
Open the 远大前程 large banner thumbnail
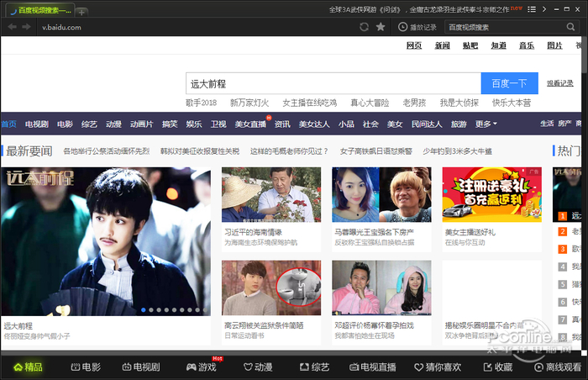106,241
